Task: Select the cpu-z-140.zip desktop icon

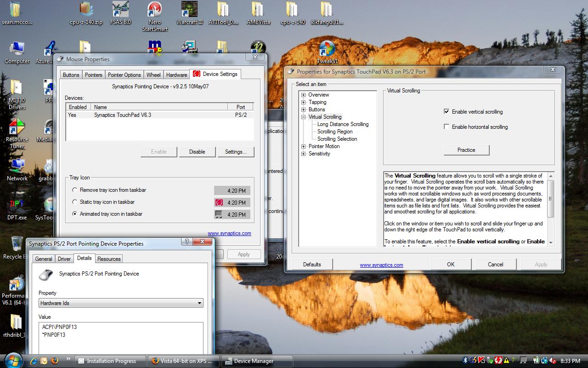Action: click(86, 13)
